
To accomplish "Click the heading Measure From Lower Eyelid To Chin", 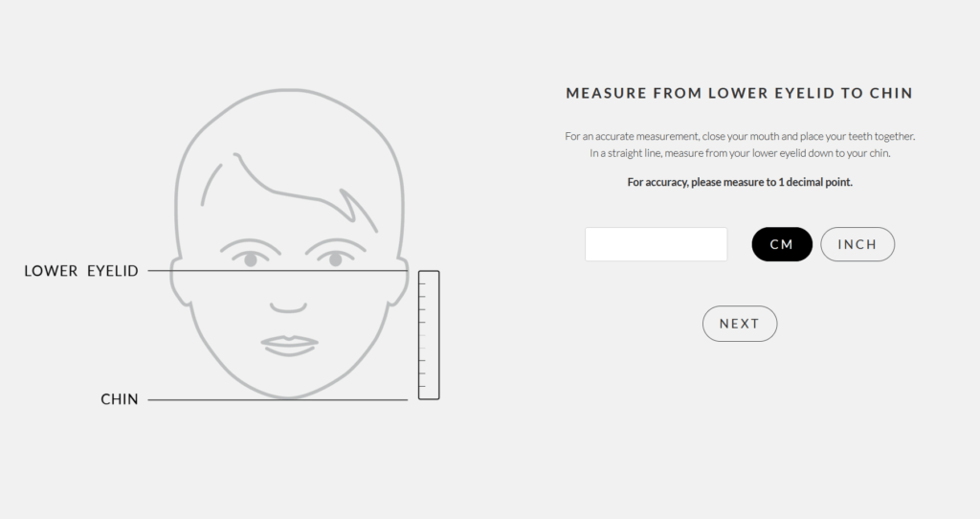I will coord(740,93).
